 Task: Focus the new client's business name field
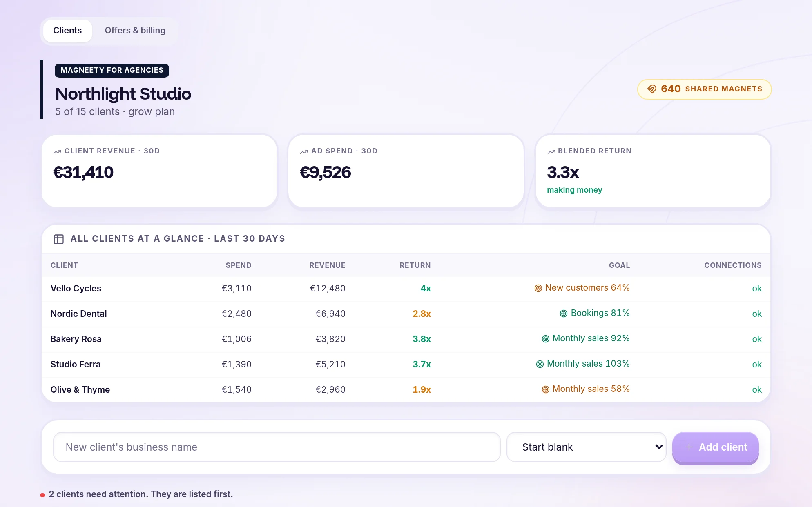coord(277,447)
